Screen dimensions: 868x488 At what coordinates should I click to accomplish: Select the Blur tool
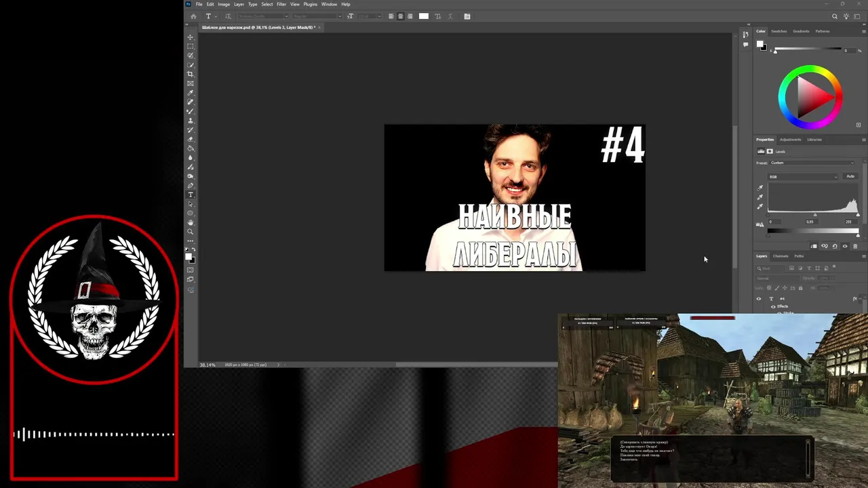tap(191, 157)
